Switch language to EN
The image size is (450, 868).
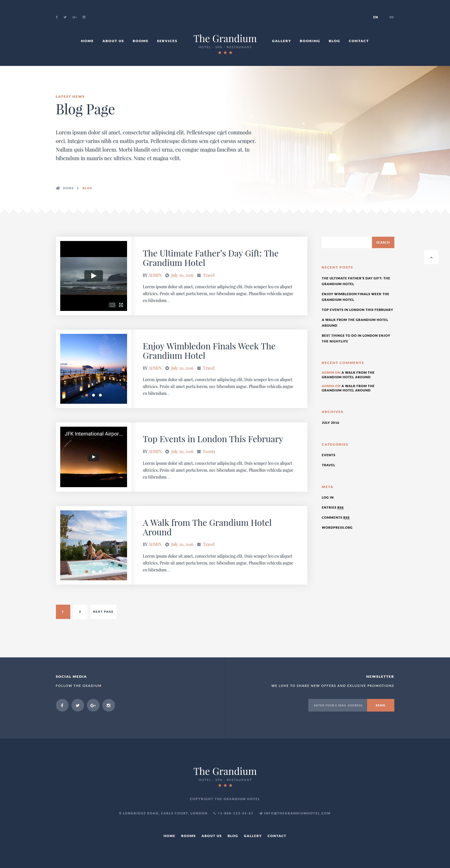[x=375, y=17]
